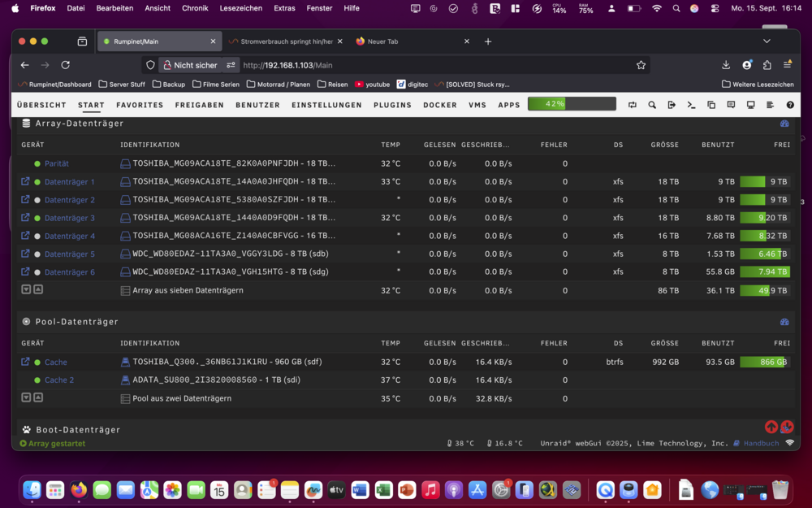Toggle Array-Datenträger dashboard gauge icon
This screenshot has height=508, width=812.
(784, 124)
